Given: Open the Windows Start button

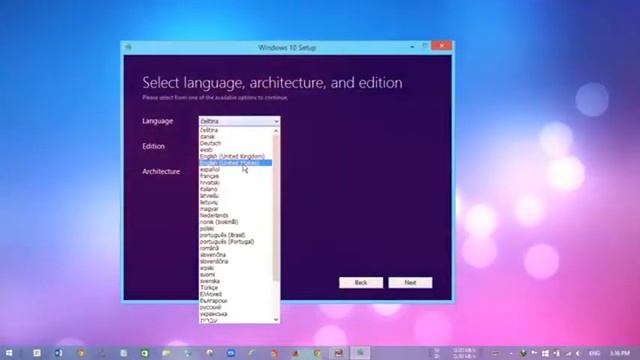Looking at the screenshot, I should (9, 353).
